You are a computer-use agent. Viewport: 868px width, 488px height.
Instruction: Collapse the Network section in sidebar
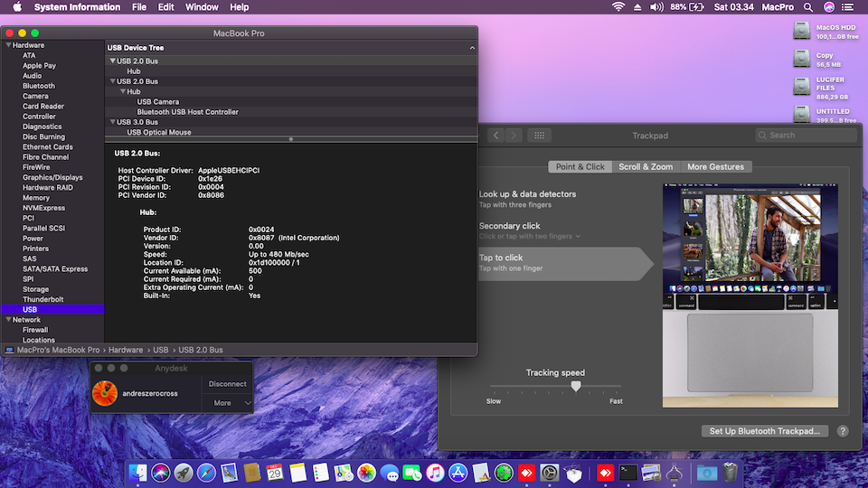(x=8, y=320)
